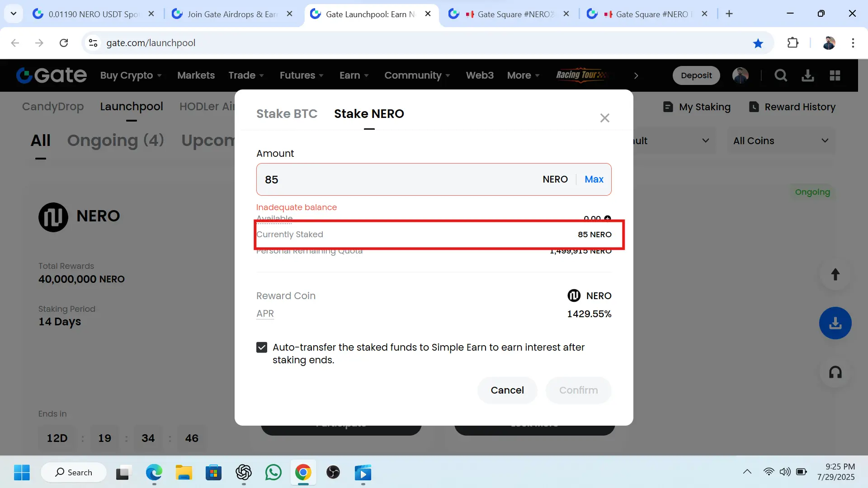The width and height of the screenshot is (868, 488).
Task: Select the Stake NERO tab
Action: click(369, 114)
